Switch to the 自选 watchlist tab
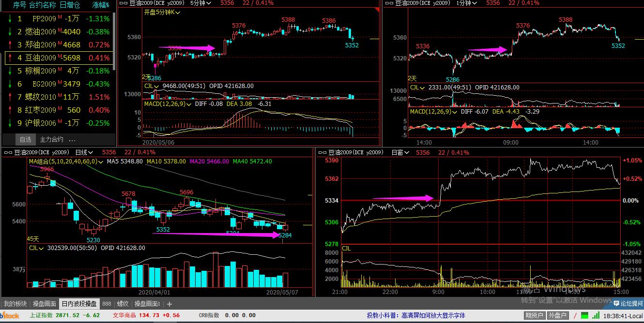 coord(25,139)
